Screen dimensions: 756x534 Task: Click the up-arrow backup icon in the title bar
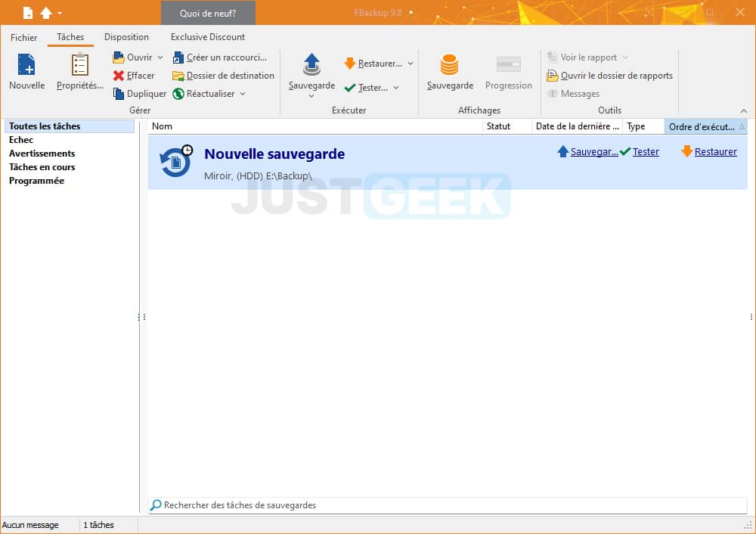[46, 13]
